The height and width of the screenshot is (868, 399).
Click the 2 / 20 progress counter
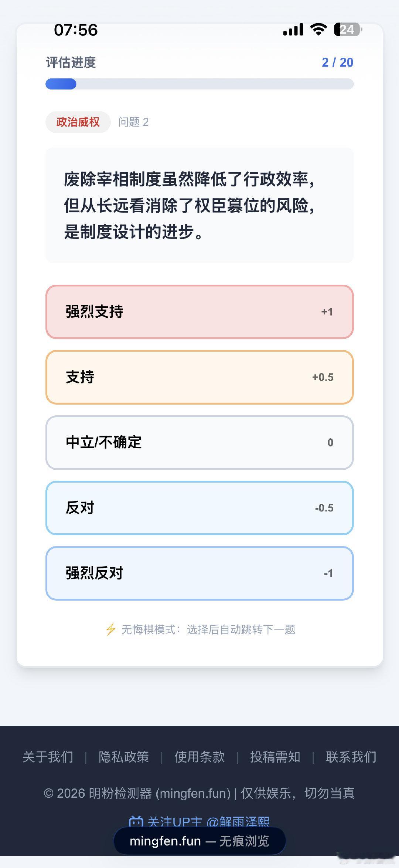[x=337, y=63]
